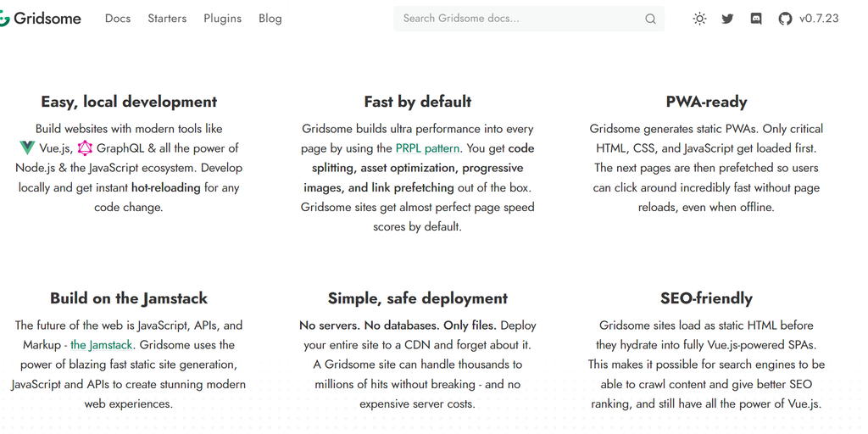Click the GraphQL logo icon
The height and width of the screenshot is (434, 868).
click(x=85, y=147)
